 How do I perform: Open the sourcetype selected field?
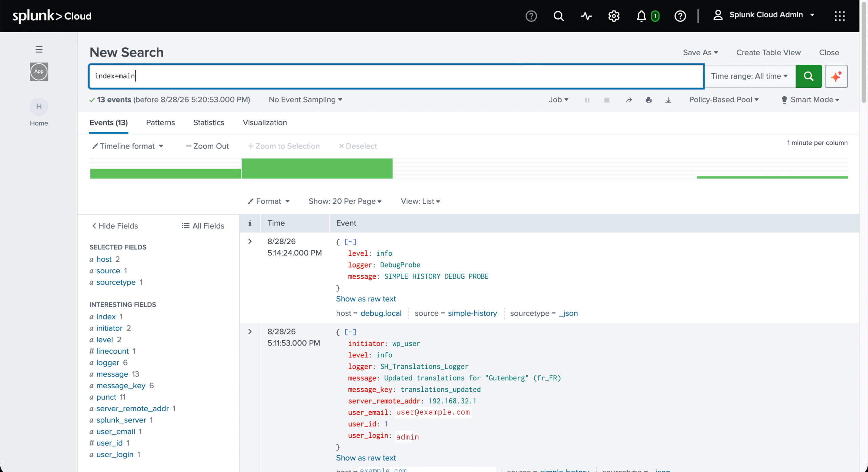116,282
